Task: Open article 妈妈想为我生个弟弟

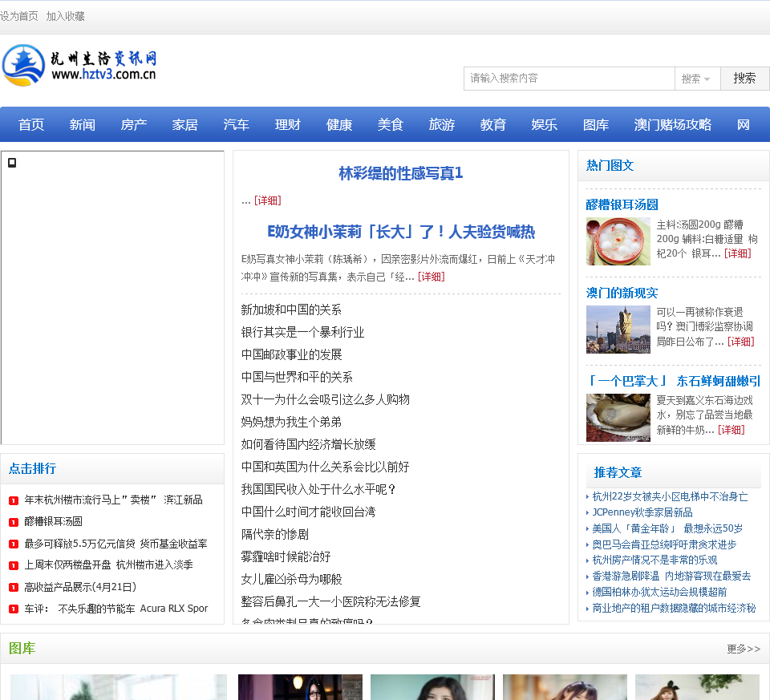Action: 291,422
